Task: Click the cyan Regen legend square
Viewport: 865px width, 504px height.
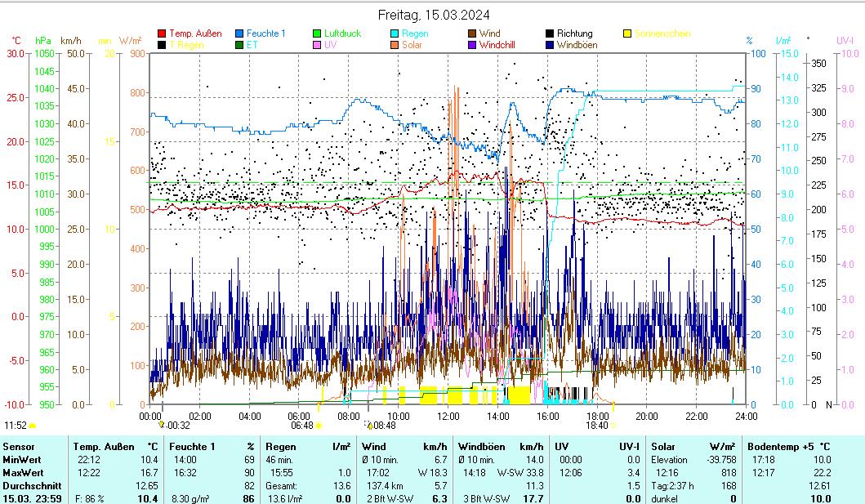Action: coord(395,33)
